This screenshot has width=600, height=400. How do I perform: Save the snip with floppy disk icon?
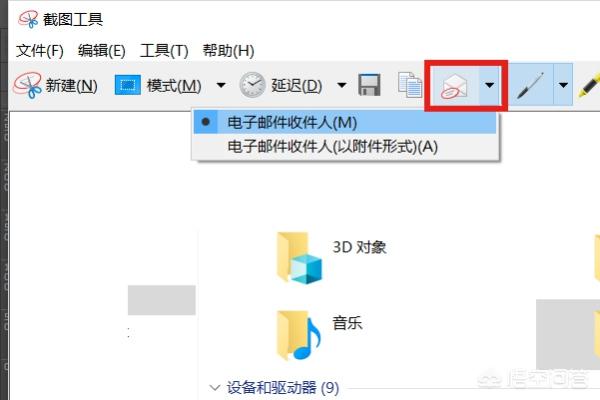[369, 85]
